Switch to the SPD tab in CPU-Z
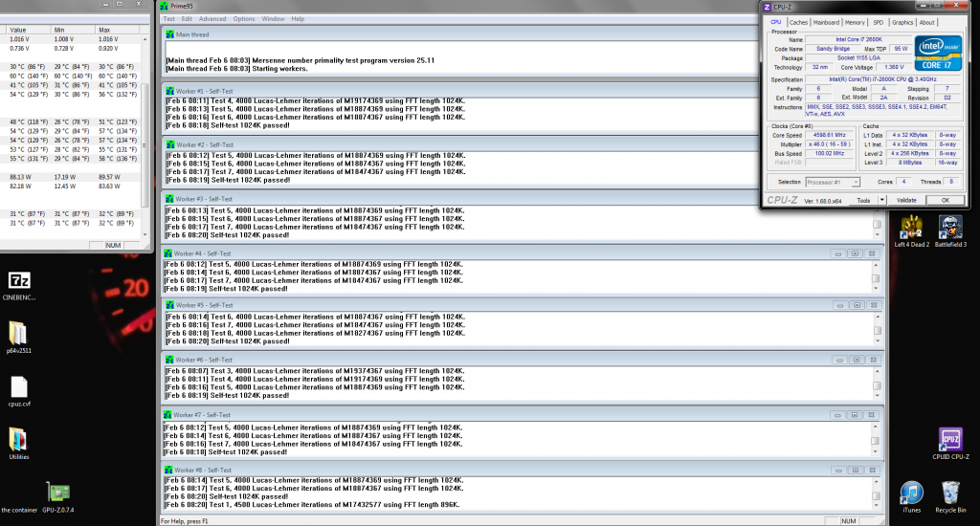This screenshot has width=980, height=526. (879, 23)
